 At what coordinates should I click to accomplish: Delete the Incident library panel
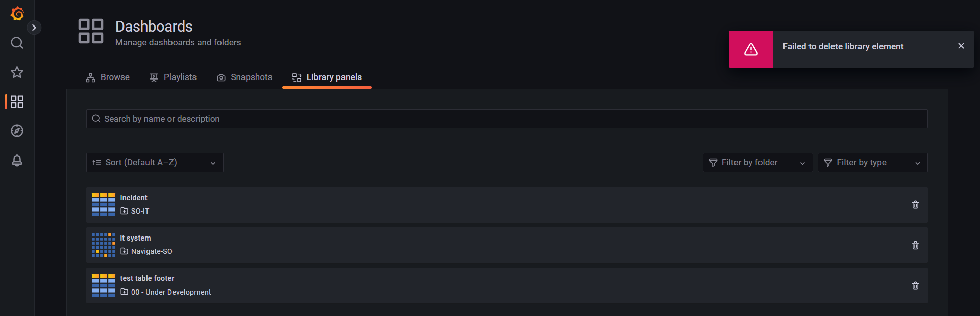915,204
